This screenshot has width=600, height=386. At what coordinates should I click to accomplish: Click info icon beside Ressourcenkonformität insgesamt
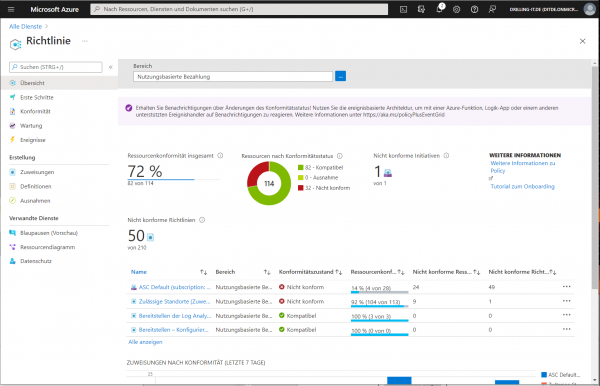click(x=220, y=156)
